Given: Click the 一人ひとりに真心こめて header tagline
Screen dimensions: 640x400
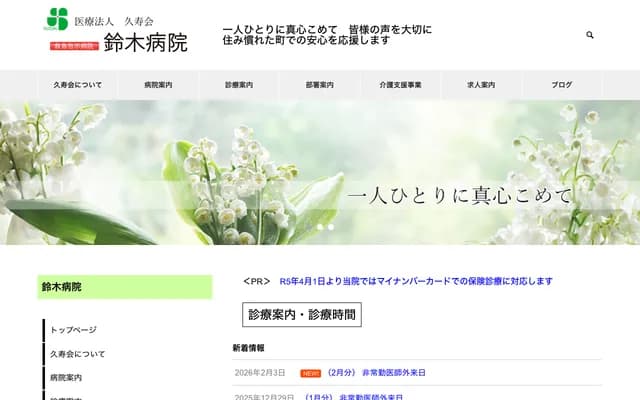Looking at the screenshot, I should [327, 35].
